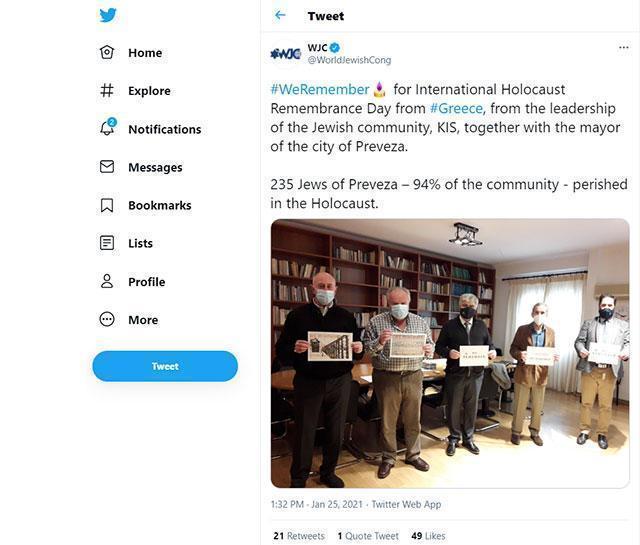
Task: Click the Twitter bird logo
Action: click(108, 15)
